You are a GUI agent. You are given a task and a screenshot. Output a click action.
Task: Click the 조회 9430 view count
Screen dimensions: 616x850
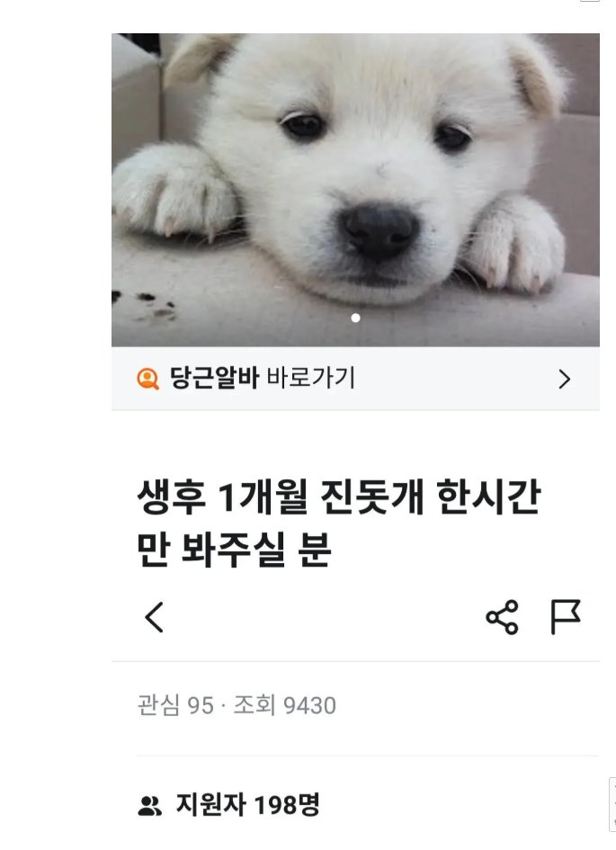coord(285,706)
